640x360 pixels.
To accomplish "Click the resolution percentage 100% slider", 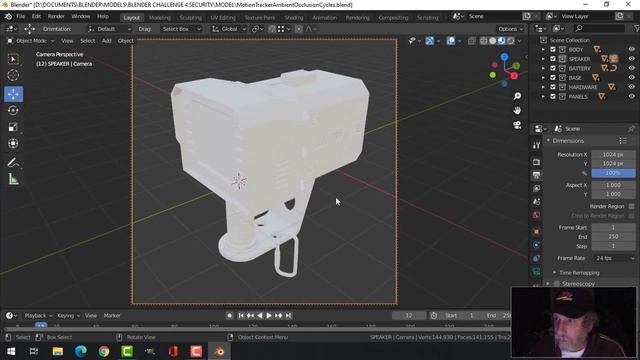I will (x=613, y=173).
